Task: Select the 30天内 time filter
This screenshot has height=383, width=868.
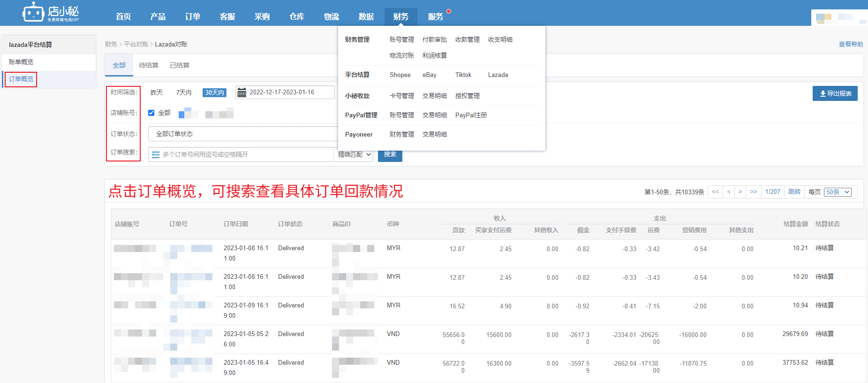Action: coord(214,92)
